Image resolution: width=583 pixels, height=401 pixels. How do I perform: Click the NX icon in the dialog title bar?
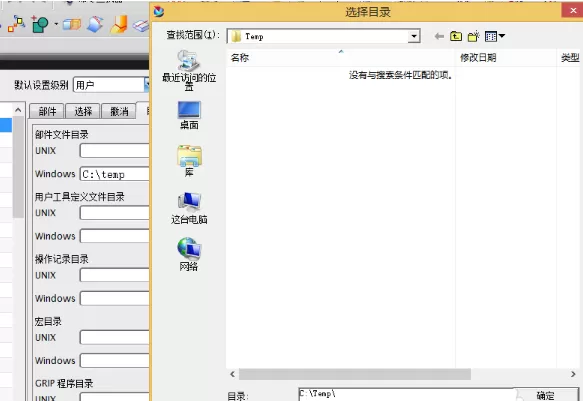(159, 12)
